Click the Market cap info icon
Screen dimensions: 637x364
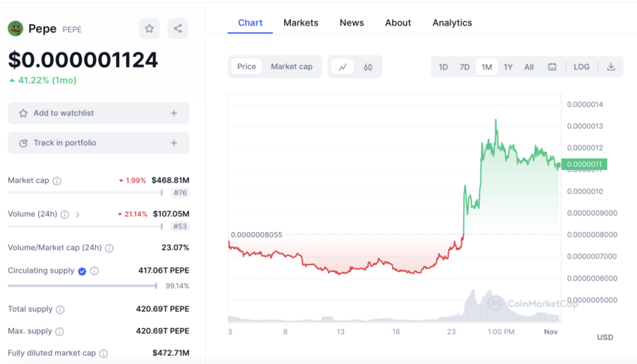pyautogui.click(x=57, y=181)
